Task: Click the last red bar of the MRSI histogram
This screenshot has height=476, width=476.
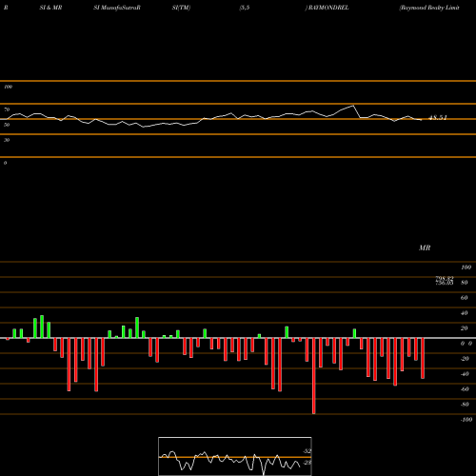Action: coord(423,358)
